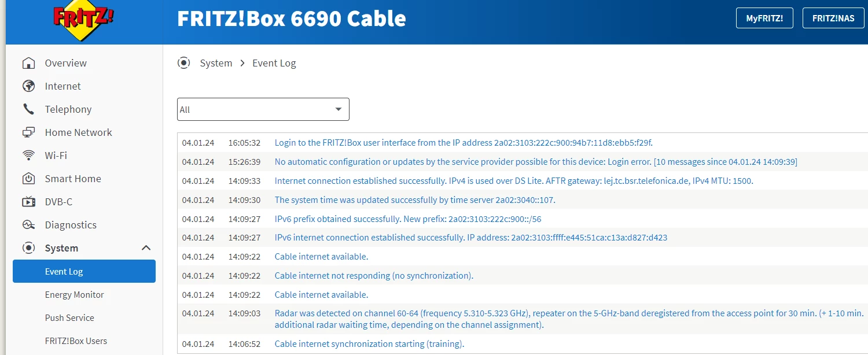Click the Smart Home power icon
Screen dimensions: 868x355
coord(28,179)
